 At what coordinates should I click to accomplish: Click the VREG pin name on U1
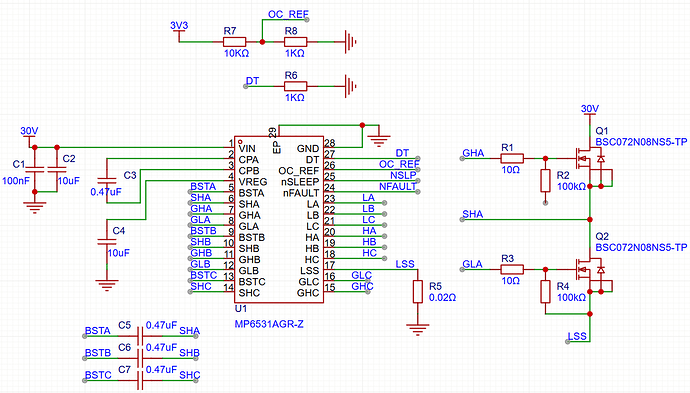pos(253,182)
